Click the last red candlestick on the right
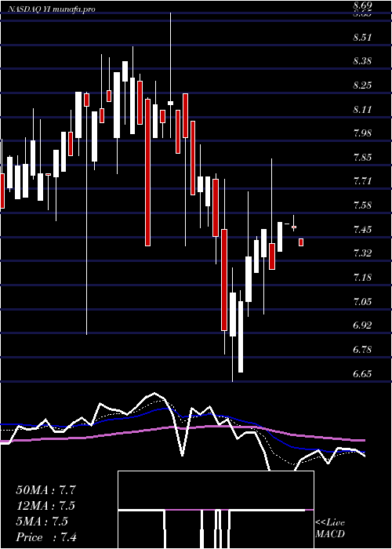The width and height of the screenshot is (392, 549). coord(300,242)
